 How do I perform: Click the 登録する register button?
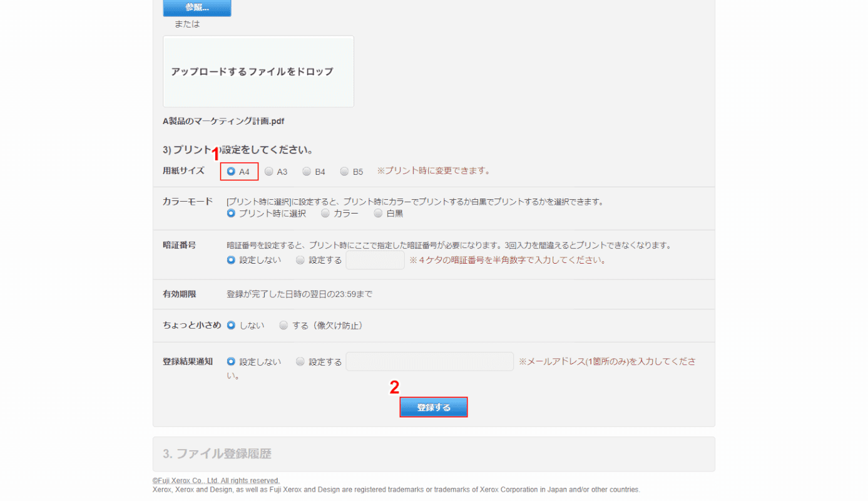[x=434, y=407]
